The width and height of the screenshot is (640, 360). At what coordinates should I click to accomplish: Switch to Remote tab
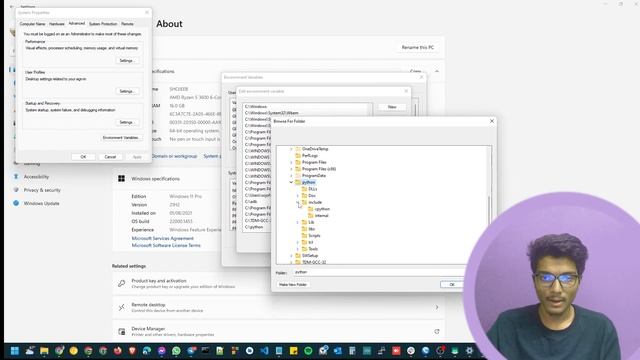coord(127,24)
